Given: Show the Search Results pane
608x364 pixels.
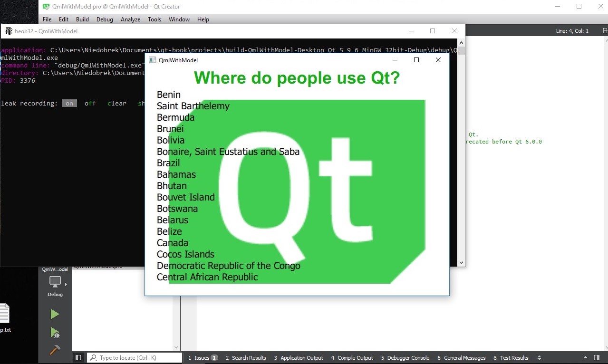Looking at the screenshot, I should click(245, 358).
